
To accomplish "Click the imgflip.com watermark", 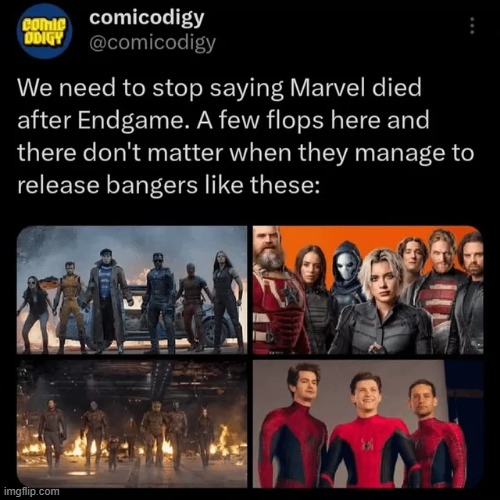I will (31, 492).
